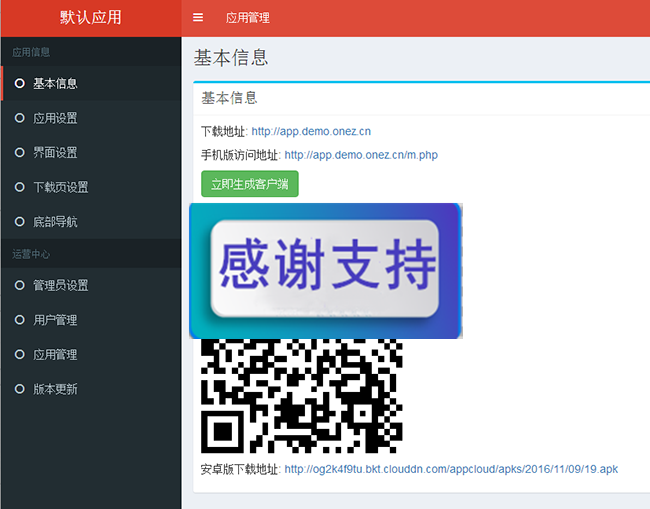The image size is (650, 509).
Task: Click circle icon beside 版本更新
Action: click(x=19, y=389)
